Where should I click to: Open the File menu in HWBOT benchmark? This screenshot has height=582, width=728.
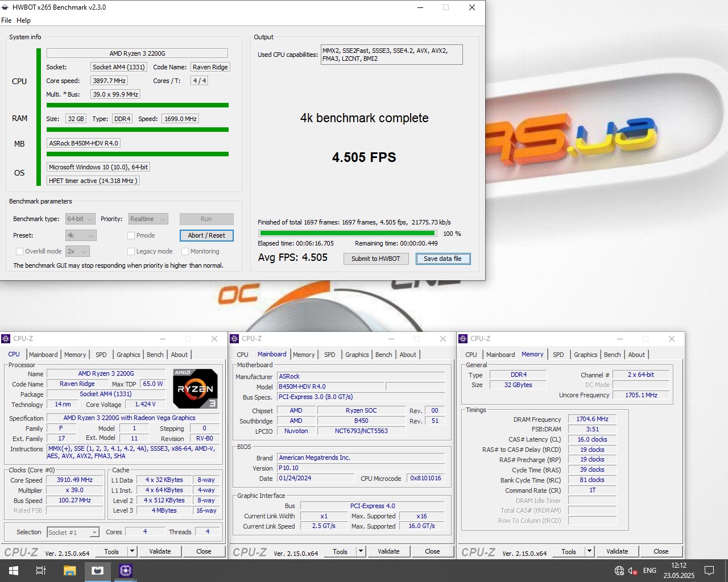[6, 20]
